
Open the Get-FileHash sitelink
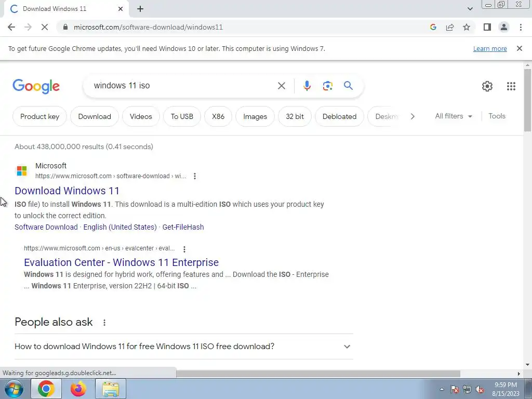pos(183,227)
